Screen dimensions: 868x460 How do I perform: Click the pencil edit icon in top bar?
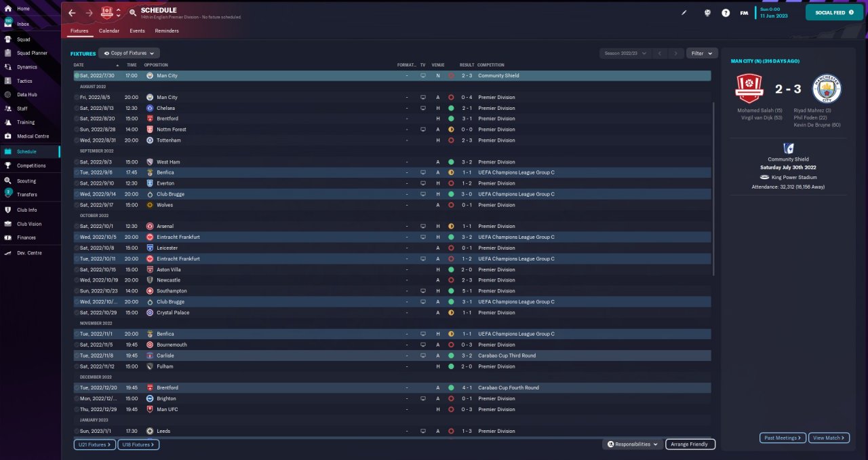point(684,12)
